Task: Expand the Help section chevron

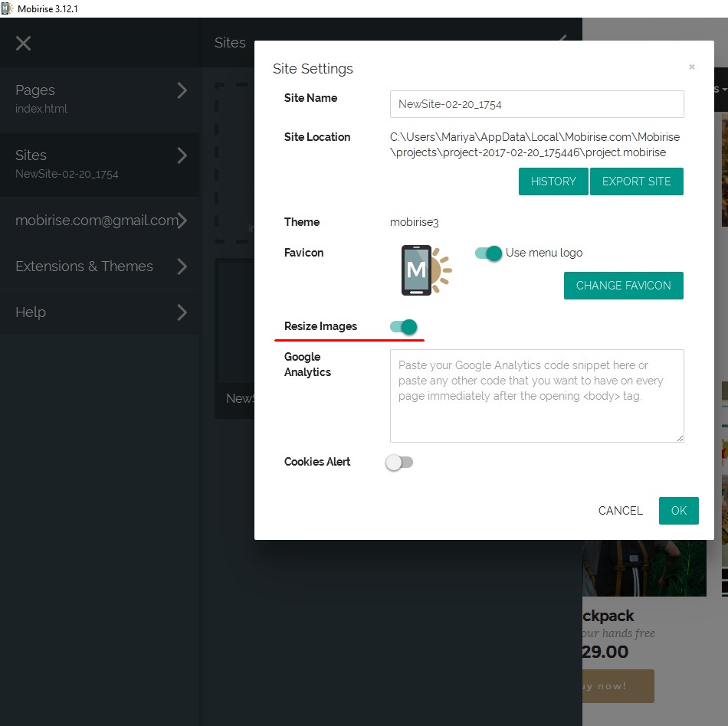Action: tap(182, 312)
